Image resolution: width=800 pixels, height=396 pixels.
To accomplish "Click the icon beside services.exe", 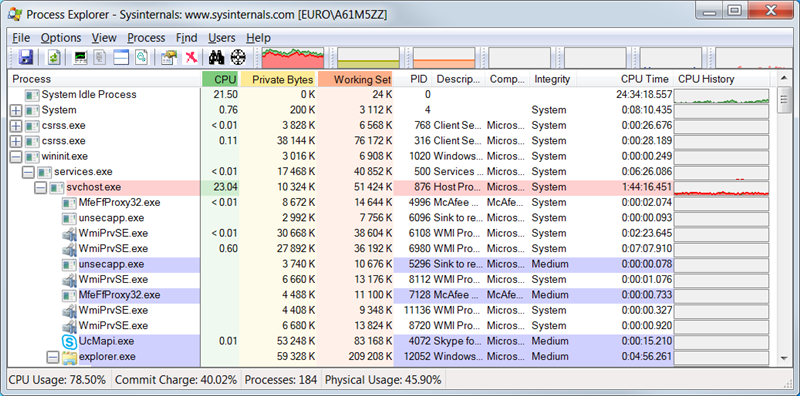I will tap(44, 172).
